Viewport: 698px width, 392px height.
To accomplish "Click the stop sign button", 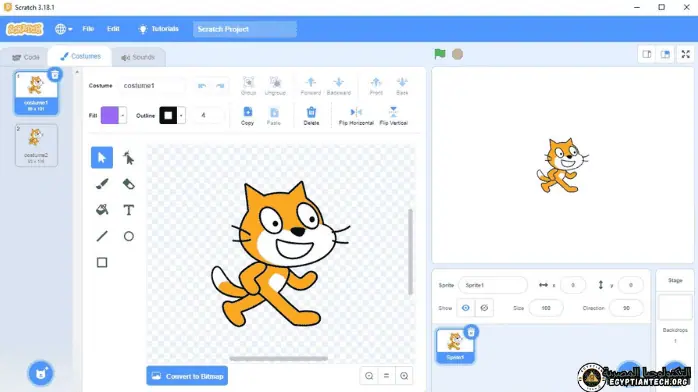I will (457, 54).
